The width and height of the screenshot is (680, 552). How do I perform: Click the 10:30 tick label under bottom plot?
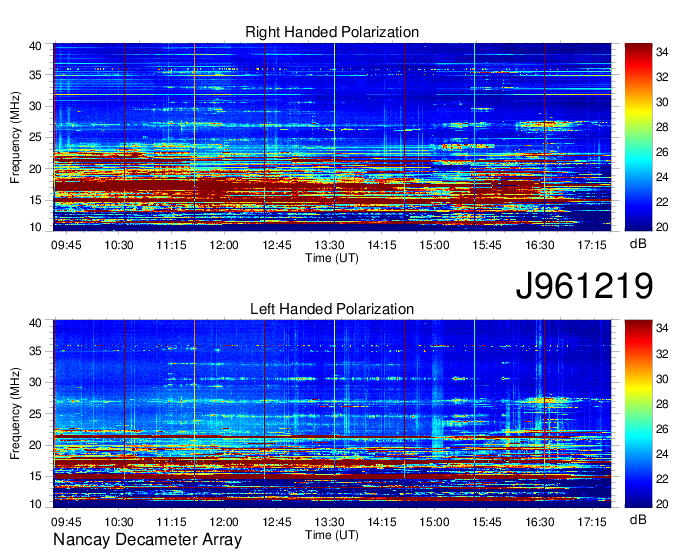pyautogui.click(x=119, y=522)
